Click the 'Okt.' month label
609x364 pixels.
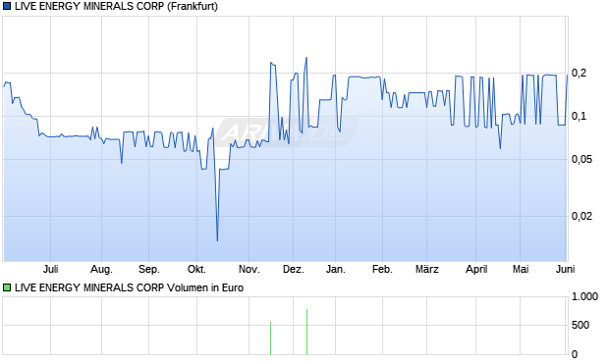point(196,269)
